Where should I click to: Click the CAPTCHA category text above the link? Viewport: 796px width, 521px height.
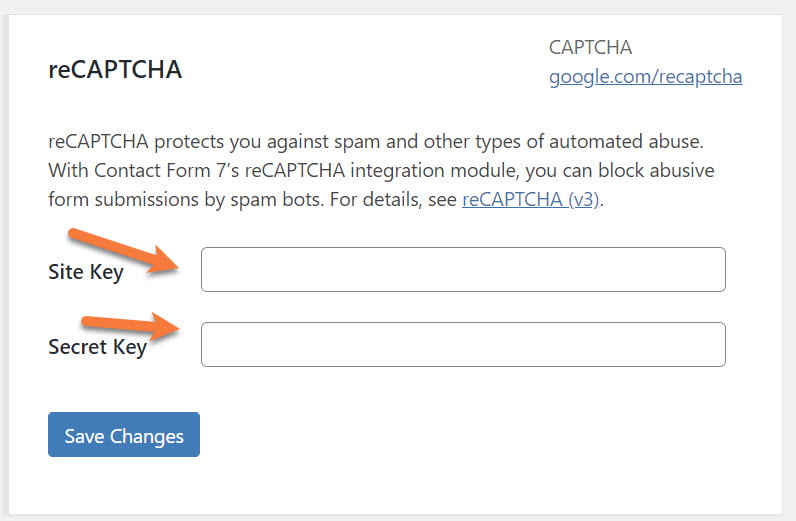pyautogui.click(x=590, y=47)
